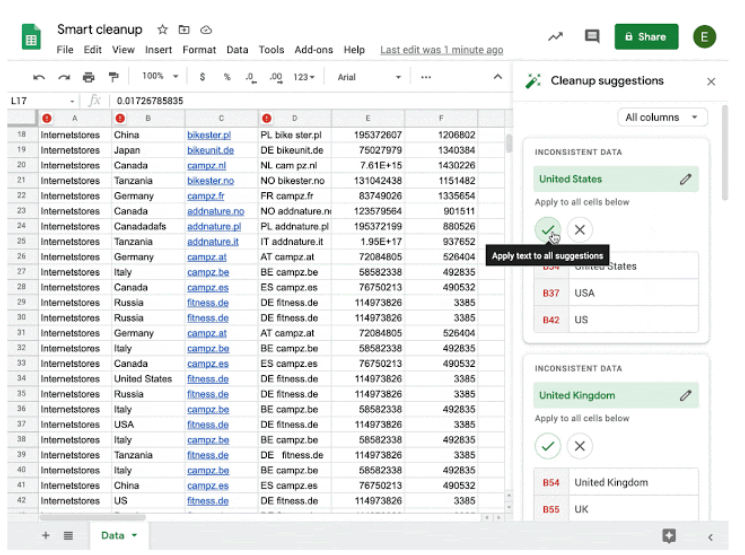Decrease decimal places

pyautogui.click(x=251, y=77)
